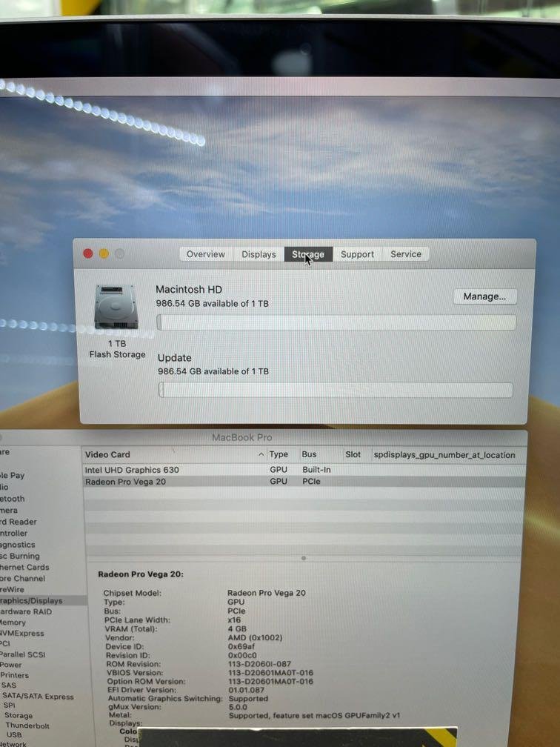
Task: Sort by the Video Card column header
Action: (174, 454)
